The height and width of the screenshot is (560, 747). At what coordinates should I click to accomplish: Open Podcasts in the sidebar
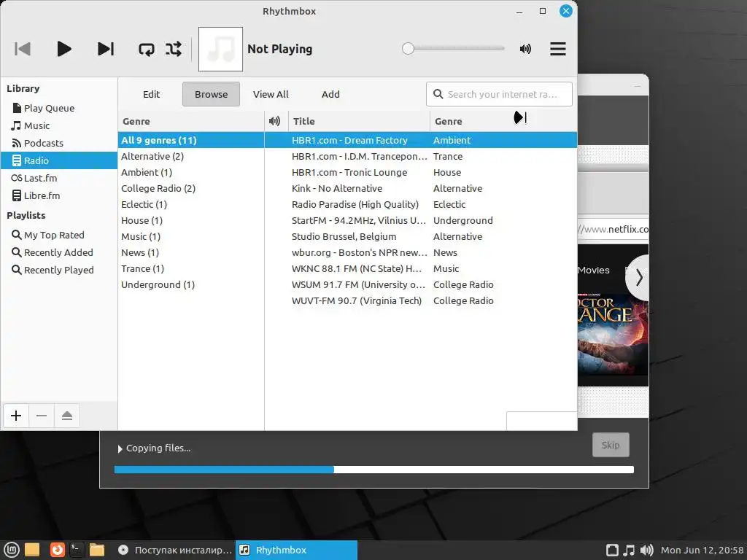coord(59,143)
